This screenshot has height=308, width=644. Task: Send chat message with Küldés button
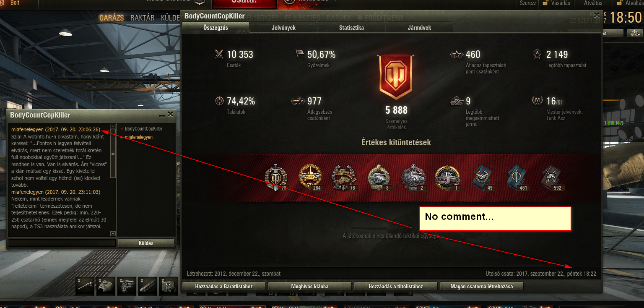tap(146, 243)
